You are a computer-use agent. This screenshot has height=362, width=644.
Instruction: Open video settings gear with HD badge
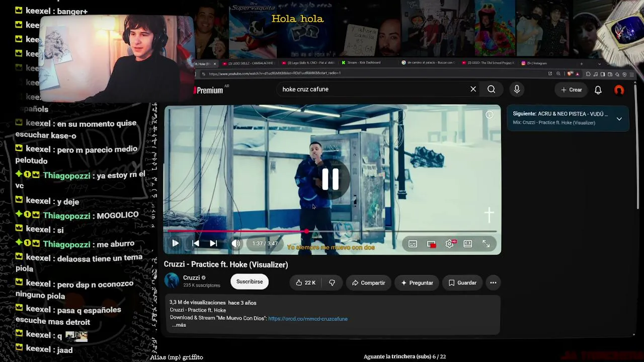pyautogui.click(x=450, y=244)
